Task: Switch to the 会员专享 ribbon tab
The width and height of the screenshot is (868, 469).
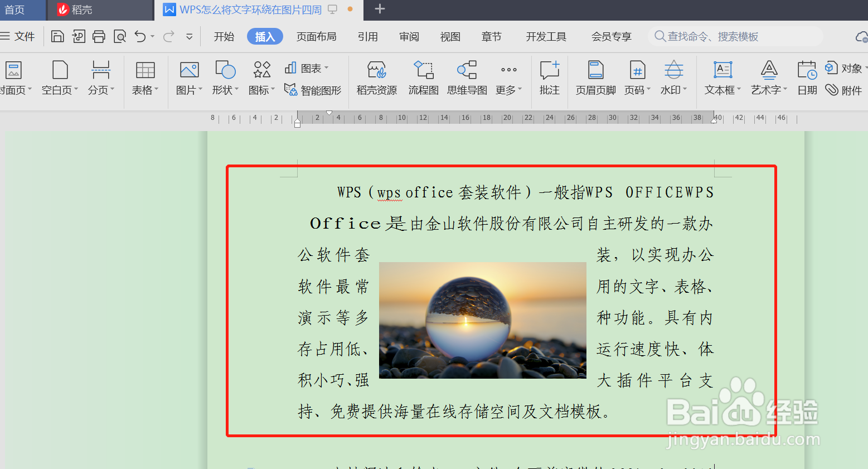Action: (612, 37)
